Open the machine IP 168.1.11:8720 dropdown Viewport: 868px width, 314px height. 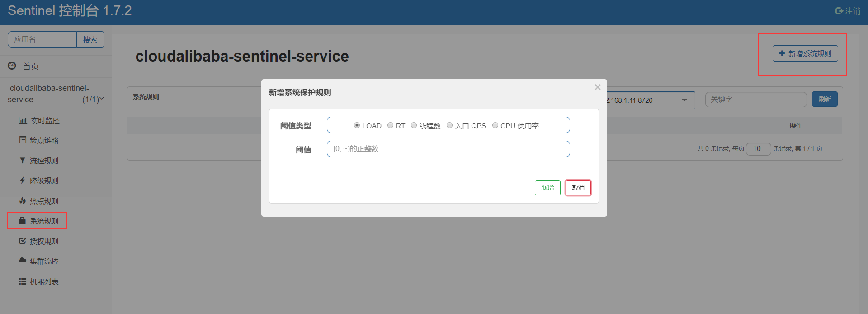pyautogui.click(x=651, y=100)
